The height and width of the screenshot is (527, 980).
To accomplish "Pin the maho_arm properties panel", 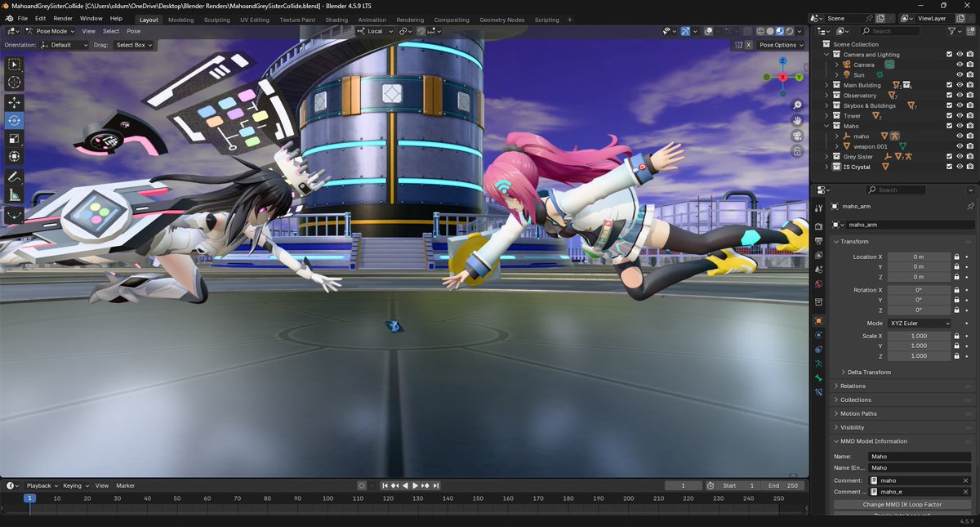I will point(970,207).
